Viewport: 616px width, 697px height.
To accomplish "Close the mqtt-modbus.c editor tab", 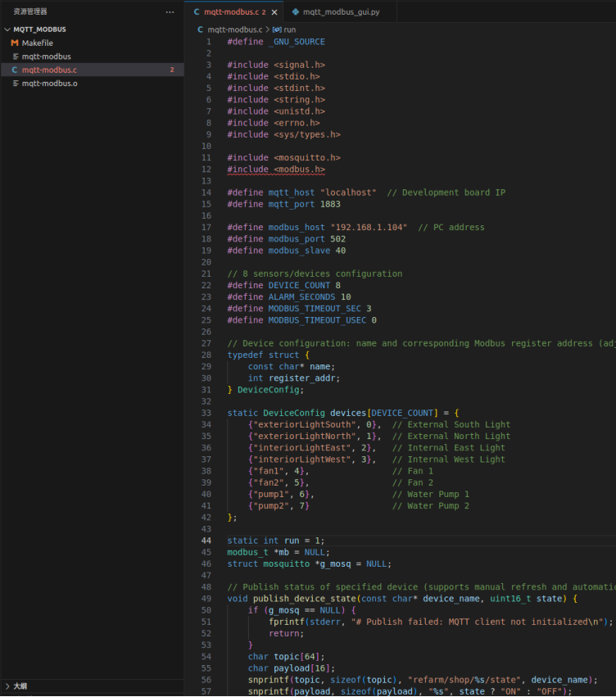I will [274, 12].
